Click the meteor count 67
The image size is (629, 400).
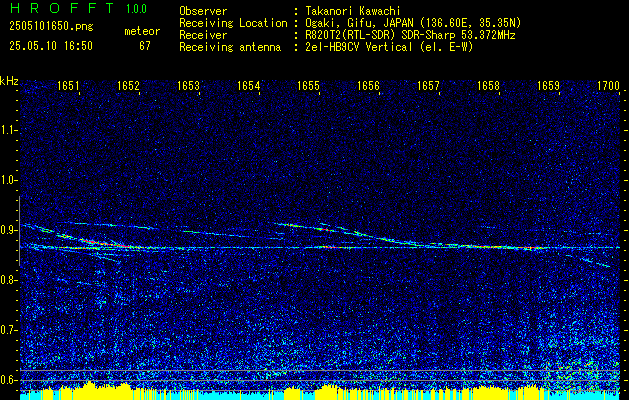pos(145,46)
